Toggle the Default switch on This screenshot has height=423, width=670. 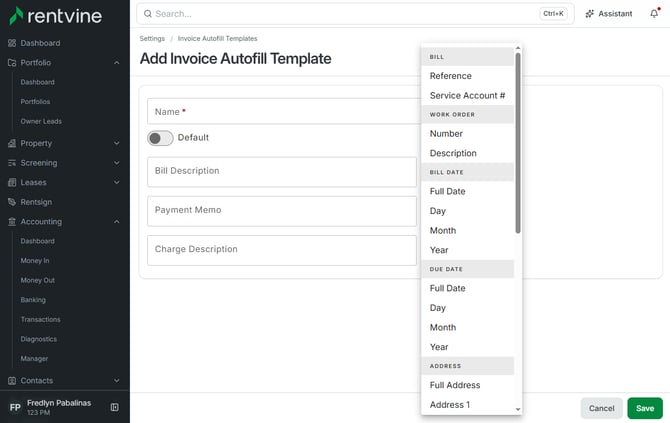160,138
